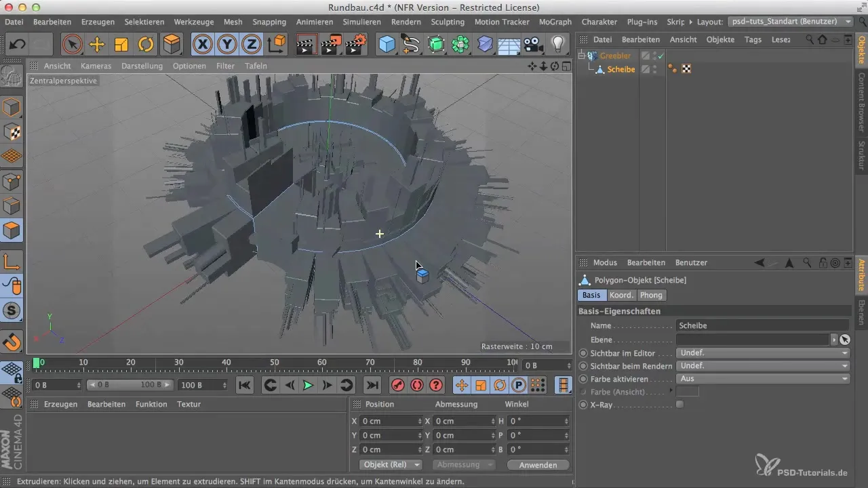Open the Layout psd-tuts_Standart dropdown
The image size is (868, 488).
tap(791, 22)
